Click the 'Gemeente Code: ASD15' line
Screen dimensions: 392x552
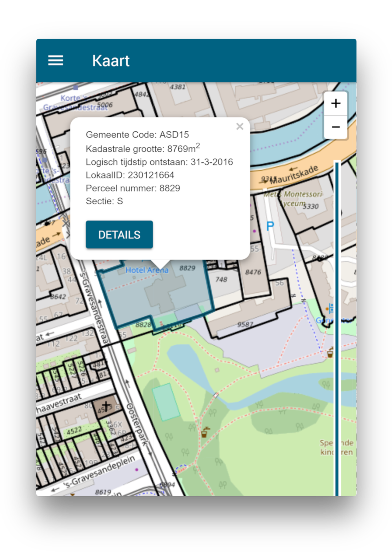pyautogui.click(x=137, y=134)
